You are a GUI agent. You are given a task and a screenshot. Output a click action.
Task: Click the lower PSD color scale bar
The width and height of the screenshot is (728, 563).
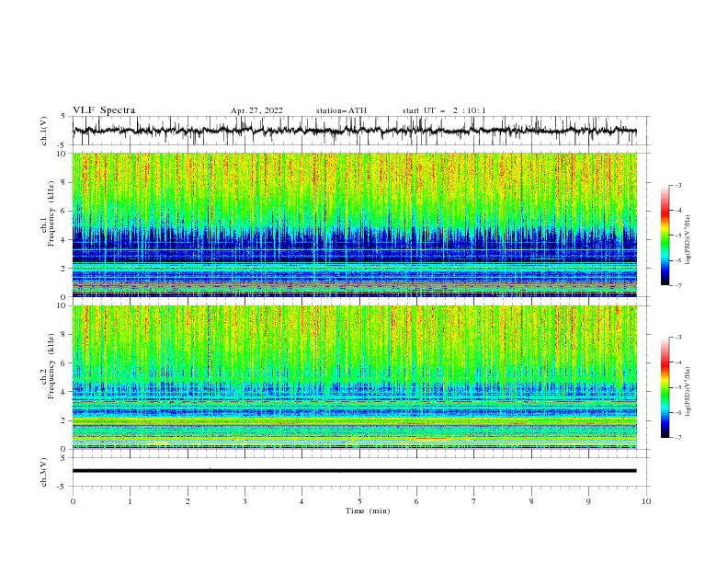[665, 387]
